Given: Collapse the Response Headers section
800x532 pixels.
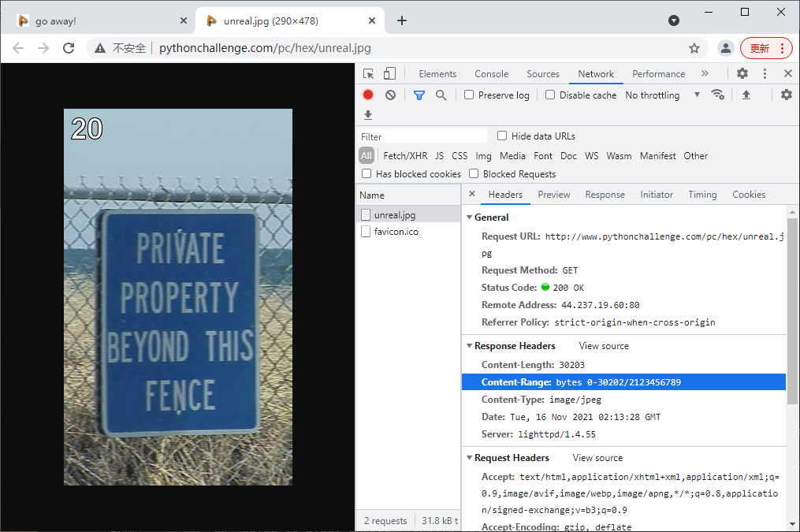Looking at the screenshot, I should tap(469, 346).
